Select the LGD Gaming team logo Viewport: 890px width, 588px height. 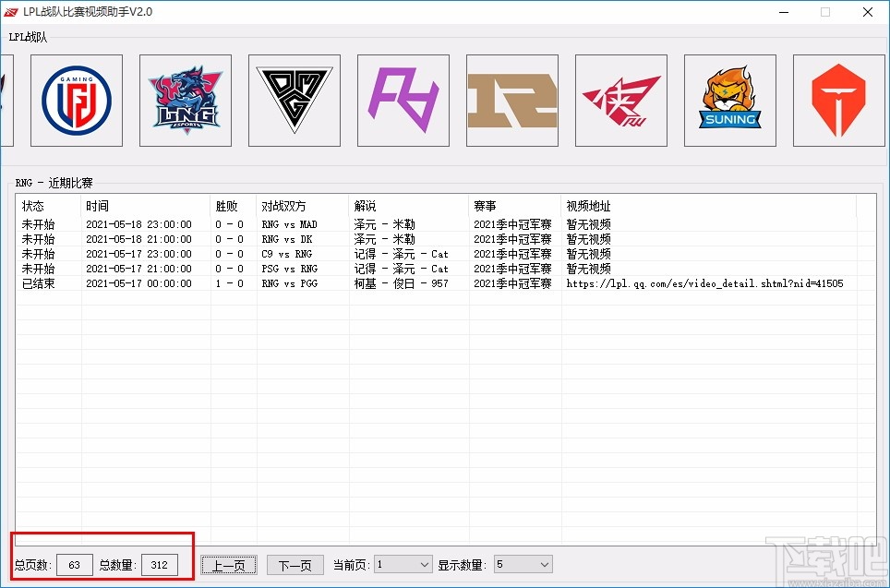click(77, 101)
